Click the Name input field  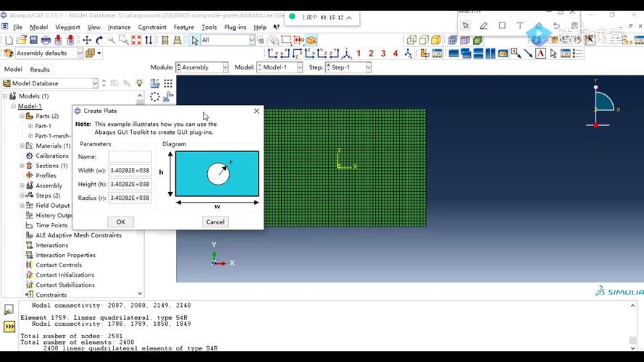(x=130, y=157)
